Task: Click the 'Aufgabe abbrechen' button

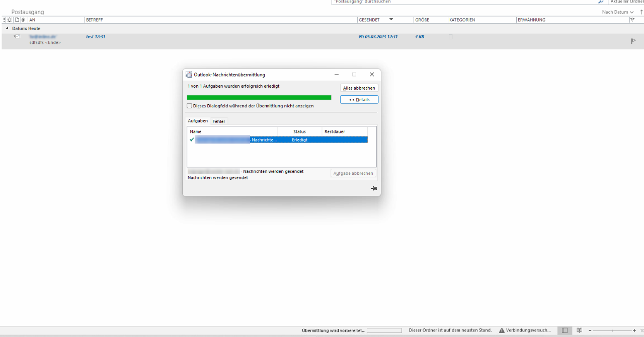Action: 353,173
